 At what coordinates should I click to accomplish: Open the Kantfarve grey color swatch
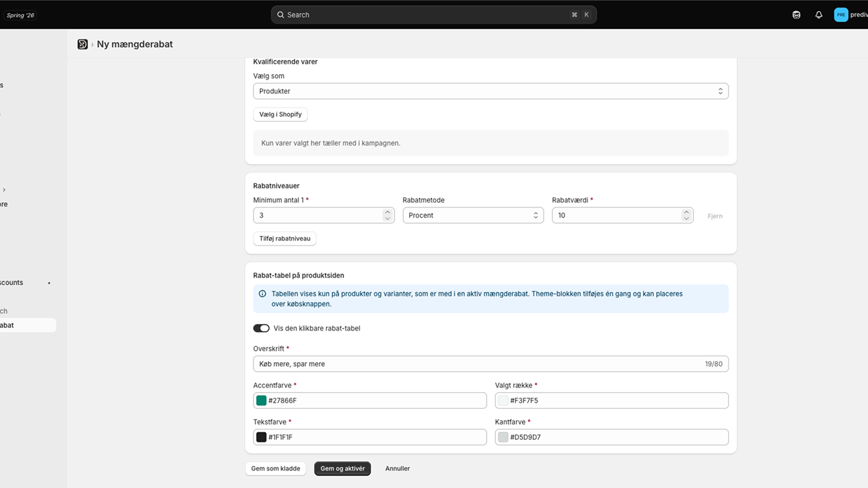point(503,437)
